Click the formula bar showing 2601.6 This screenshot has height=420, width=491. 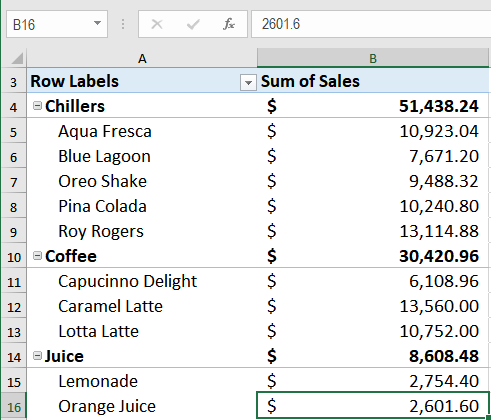371,24
